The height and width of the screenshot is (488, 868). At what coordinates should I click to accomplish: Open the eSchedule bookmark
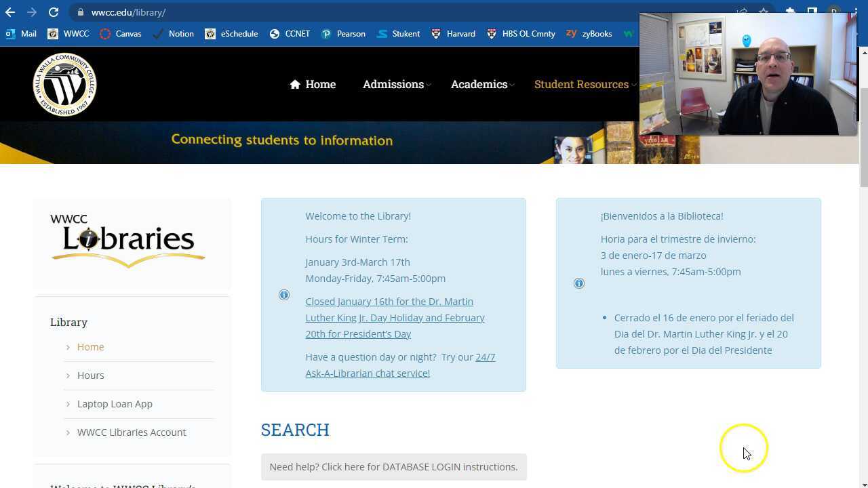point(232,33)
